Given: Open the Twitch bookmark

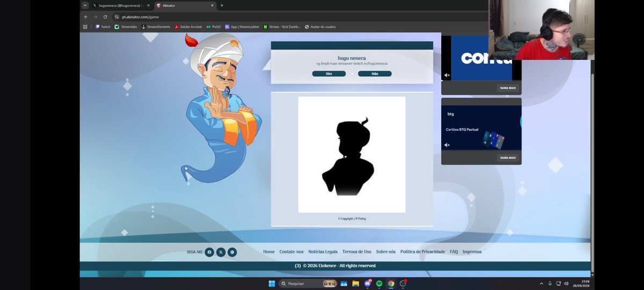Looking at the screenshot, I should click(103, 27).
